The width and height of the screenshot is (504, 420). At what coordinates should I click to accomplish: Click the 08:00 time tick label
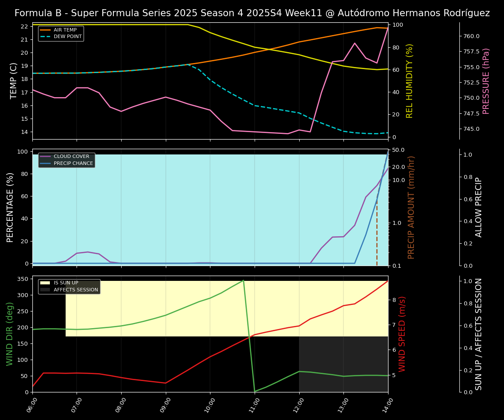tap(121, 404)
